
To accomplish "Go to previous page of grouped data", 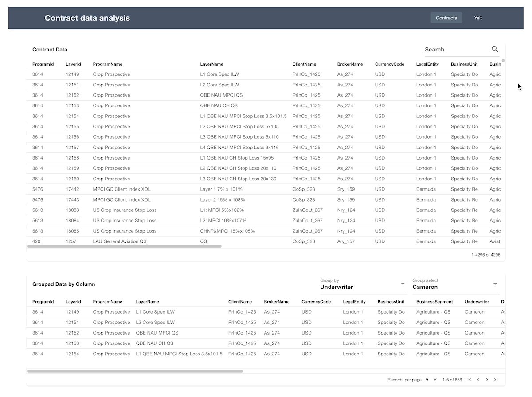I will click(x=478, y=380).
